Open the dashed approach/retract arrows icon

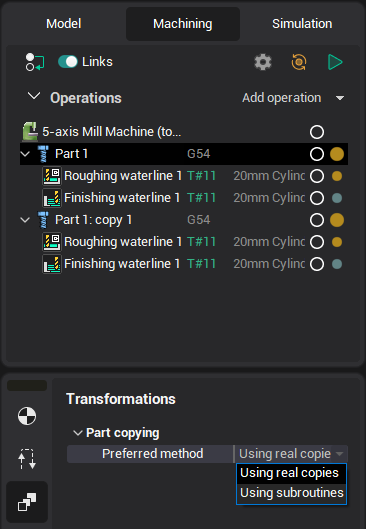point(27,459)
